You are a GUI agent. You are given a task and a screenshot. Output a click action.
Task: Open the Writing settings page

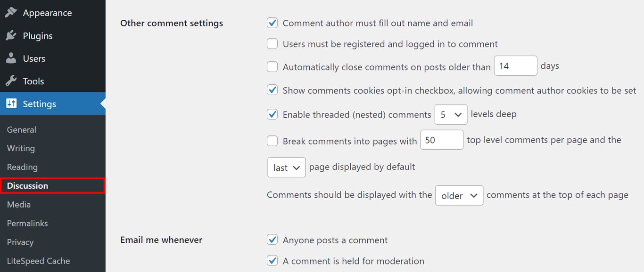pyautogui.click(x=20, y=148)
